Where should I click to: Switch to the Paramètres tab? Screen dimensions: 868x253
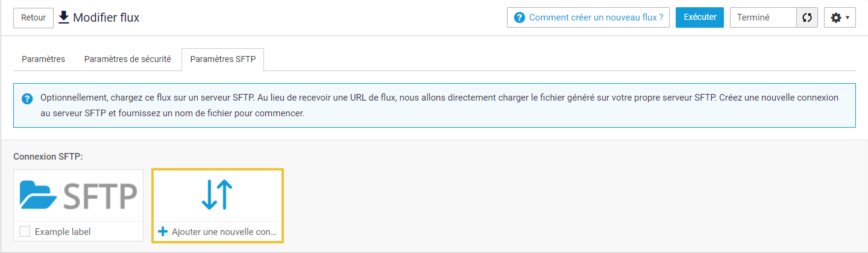[x=43, y=59]
